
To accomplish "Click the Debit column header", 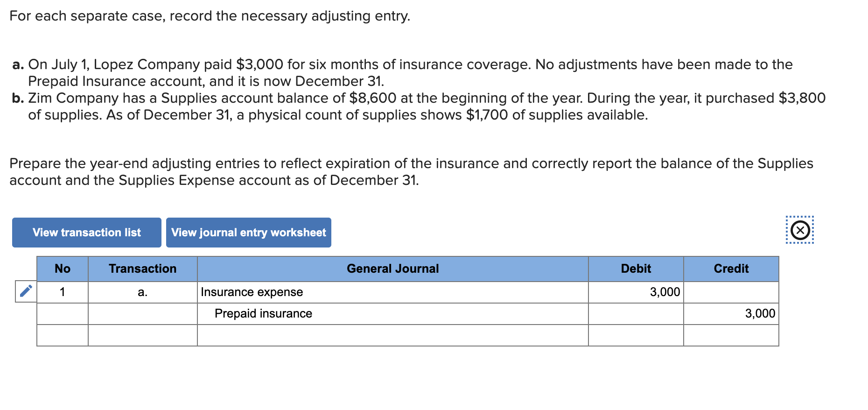I will coord(635,269).
